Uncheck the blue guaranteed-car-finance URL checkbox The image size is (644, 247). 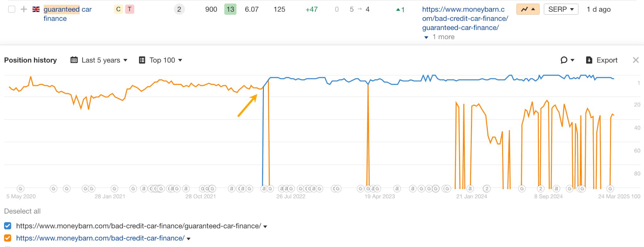(x=8, y=226)
